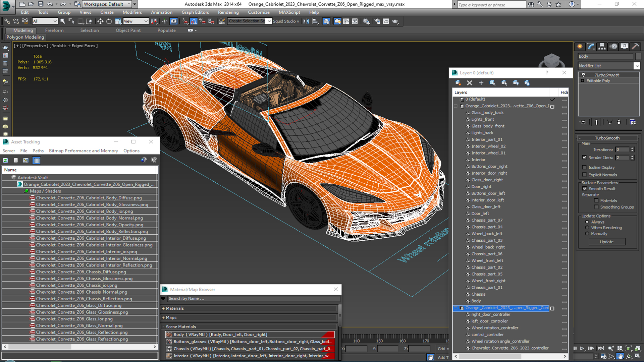Enable the Render Iters checkbox
The image size is (644, 362).
[584, 158]
